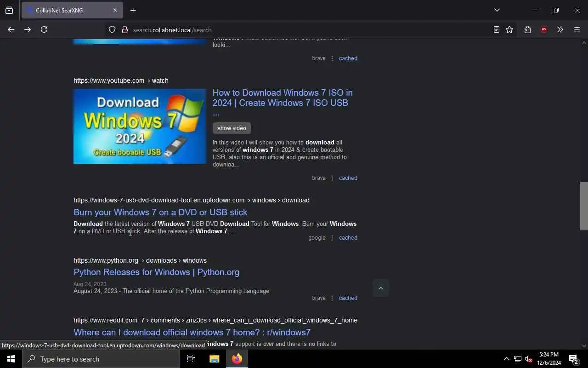Click the page vertical scrollbar thumb
The image size is (588, 368).
click(x=584, y=206)
